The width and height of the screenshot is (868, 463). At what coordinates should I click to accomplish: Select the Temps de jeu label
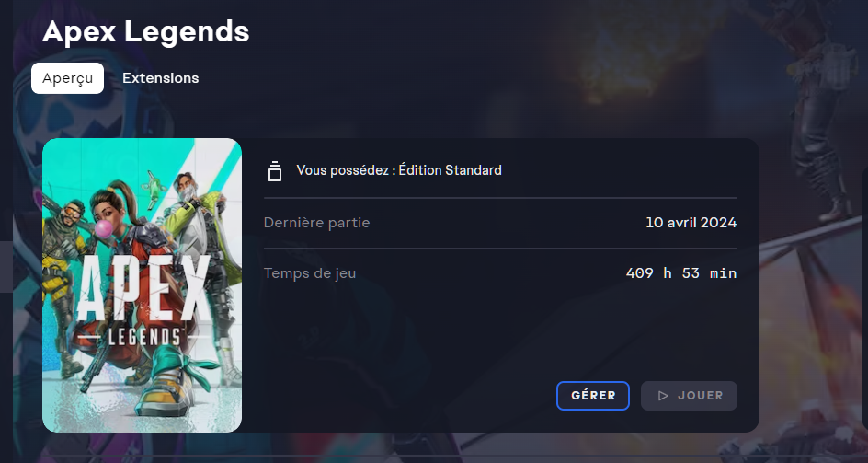pyautogui.click(x=310, y=273)
